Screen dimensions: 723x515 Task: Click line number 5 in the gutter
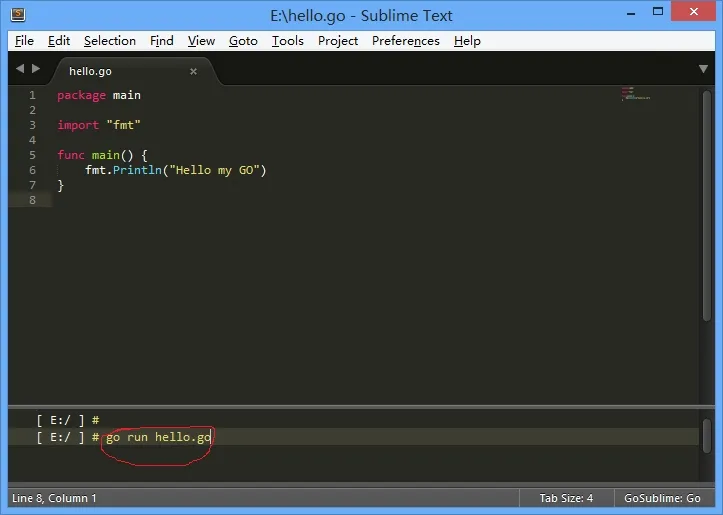coord(32,155)
